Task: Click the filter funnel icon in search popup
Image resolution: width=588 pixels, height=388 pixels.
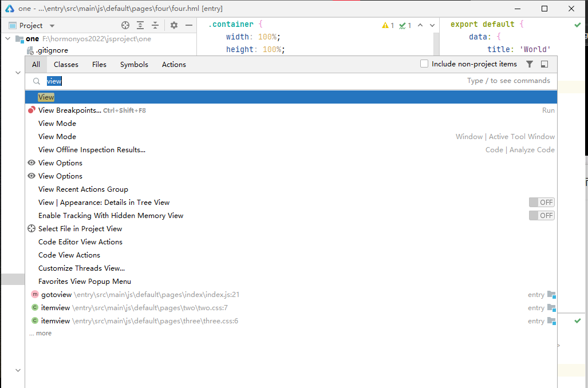Action: click(530, 64)
